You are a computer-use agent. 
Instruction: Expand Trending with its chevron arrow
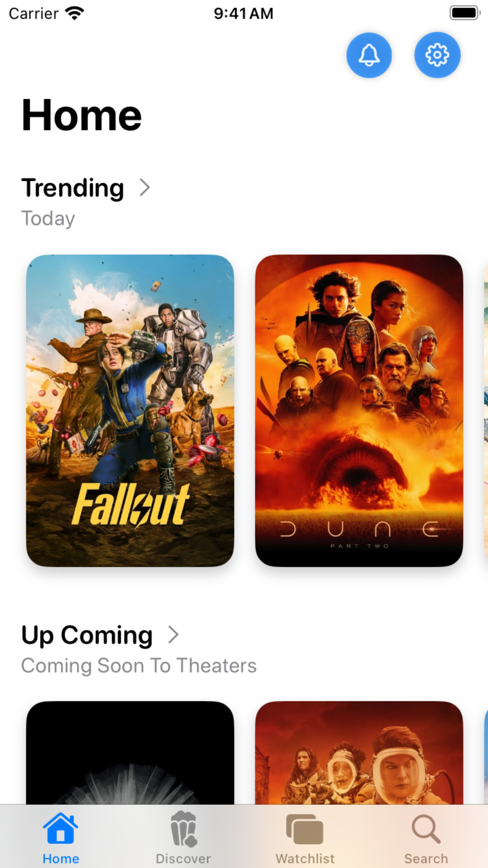[145, 188]
